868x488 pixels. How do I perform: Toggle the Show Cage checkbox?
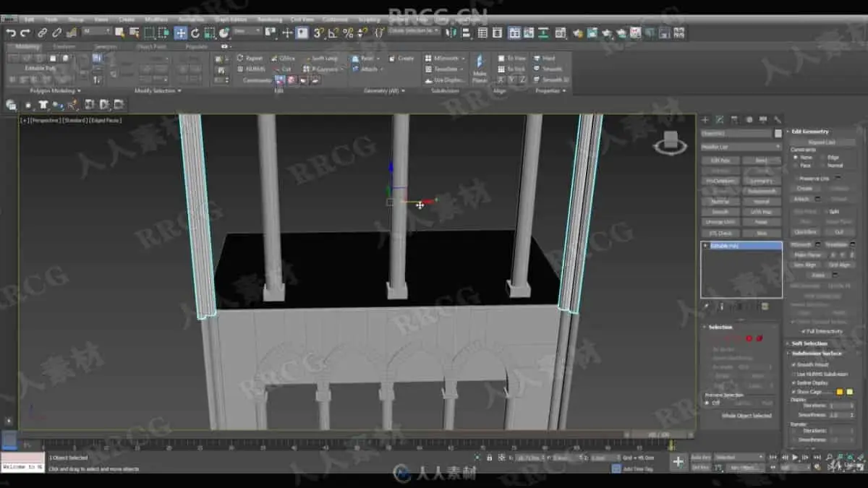(793, 391)
